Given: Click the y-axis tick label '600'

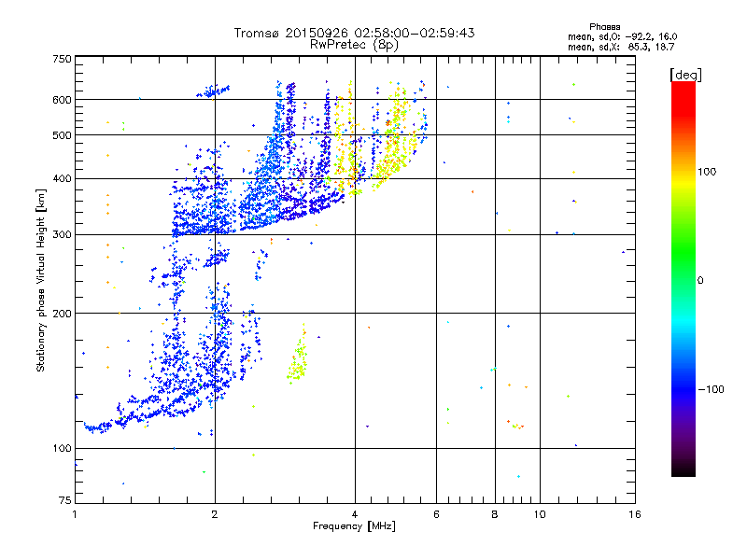Looking at the screenshot, I should click(x=62, y=100).
